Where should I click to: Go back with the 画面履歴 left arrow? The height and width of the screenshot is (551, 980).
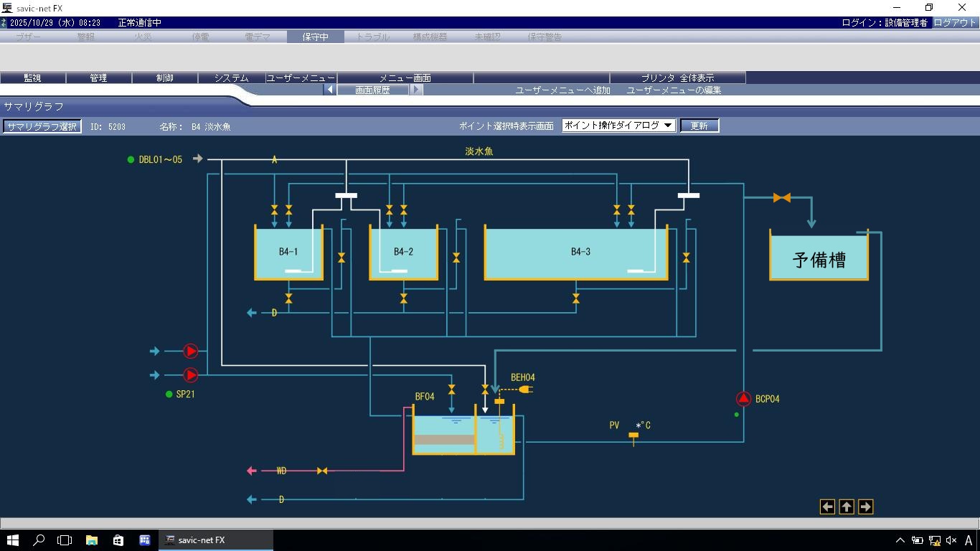coord(329,90)
